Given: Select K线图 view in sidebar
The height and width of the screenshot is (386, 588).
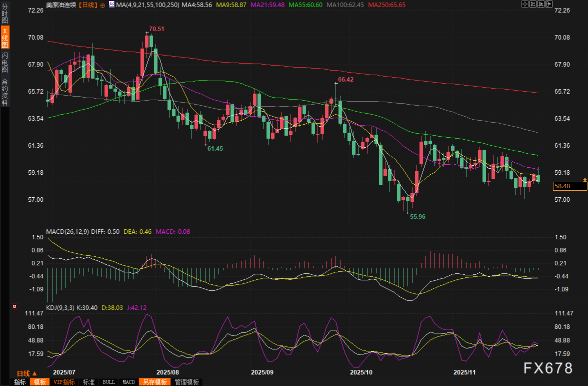Looking at the screenshot, I should (x=4, y=39).
